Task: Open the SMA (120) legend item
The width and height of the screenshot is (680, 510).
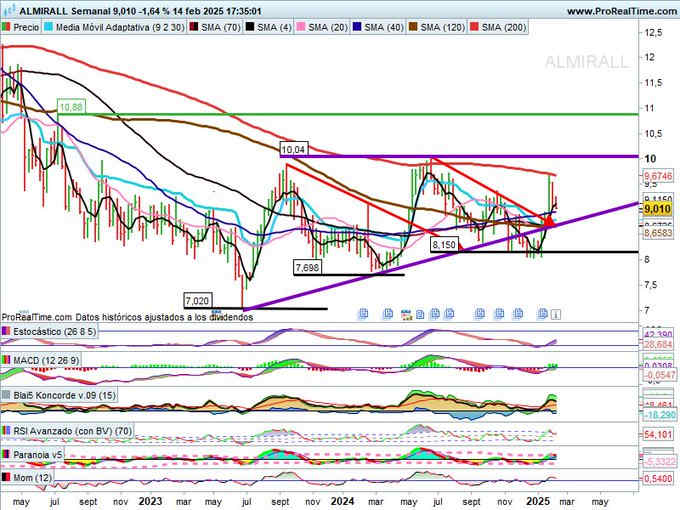Action: (x=437, y=27)
